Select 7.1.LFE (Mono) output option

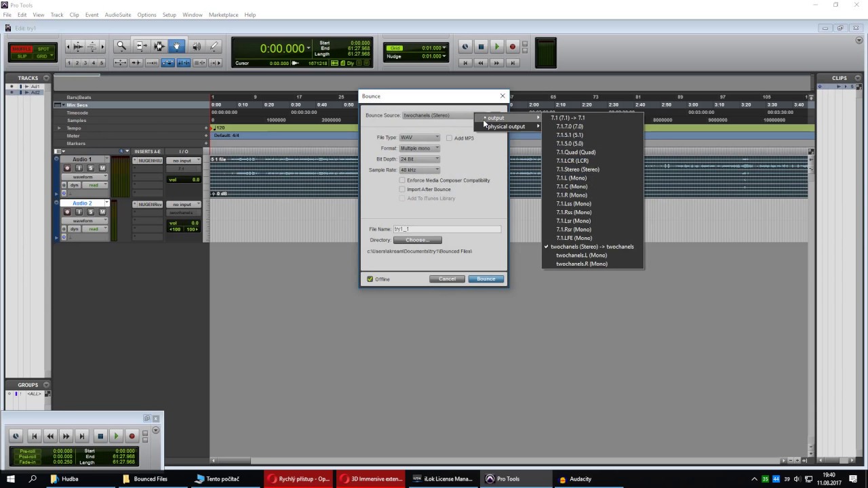point(574,238)
